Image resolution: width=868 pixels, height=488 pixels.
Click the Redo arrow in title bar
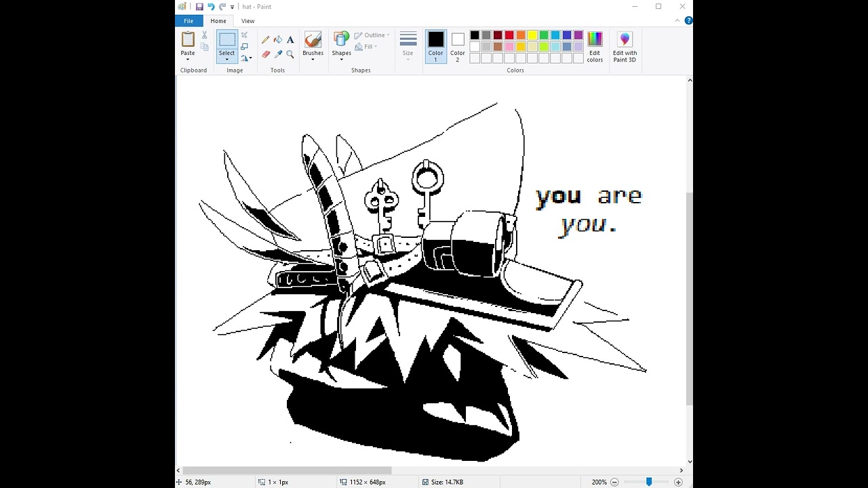click(222, 7)
